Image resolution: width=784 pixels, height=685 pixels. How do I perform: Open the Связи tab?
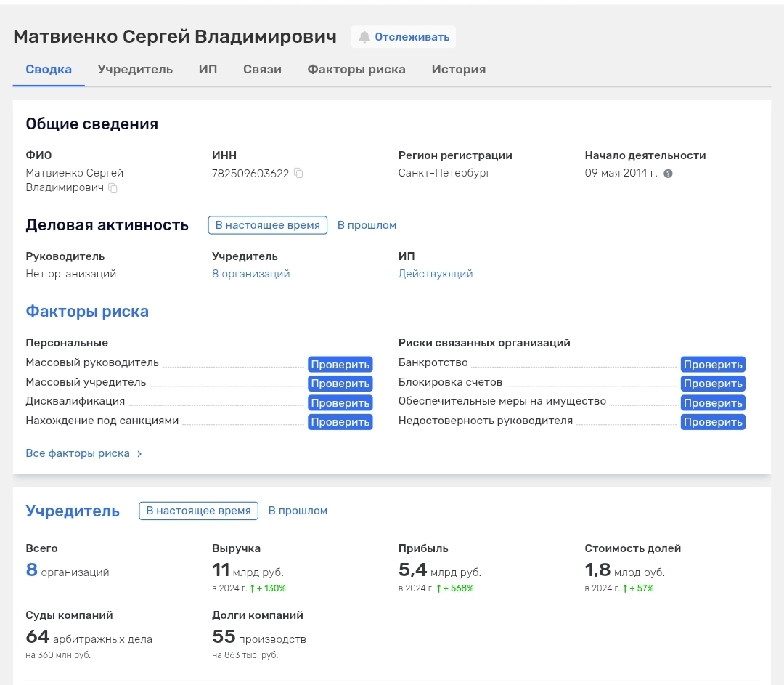pos(262,70)
